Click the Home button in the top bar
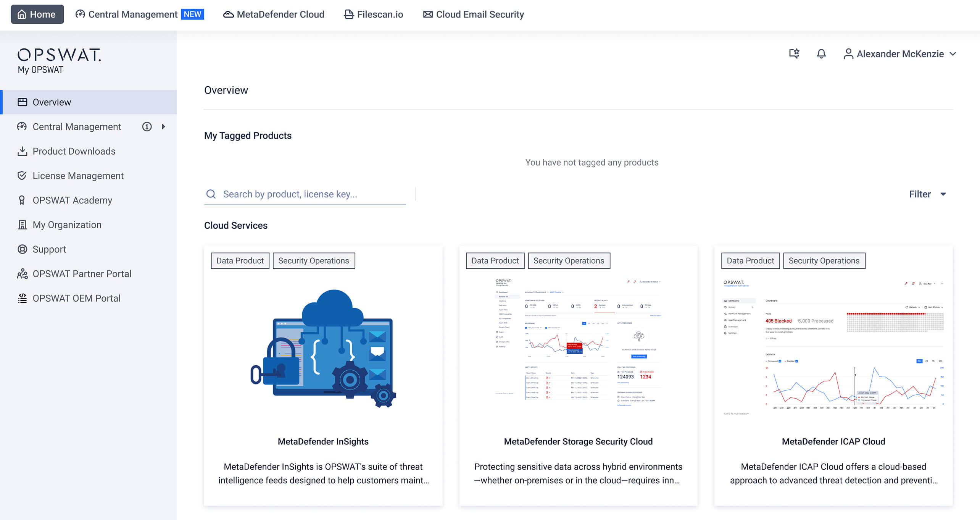The image size is (980, 520). (37, 14)
